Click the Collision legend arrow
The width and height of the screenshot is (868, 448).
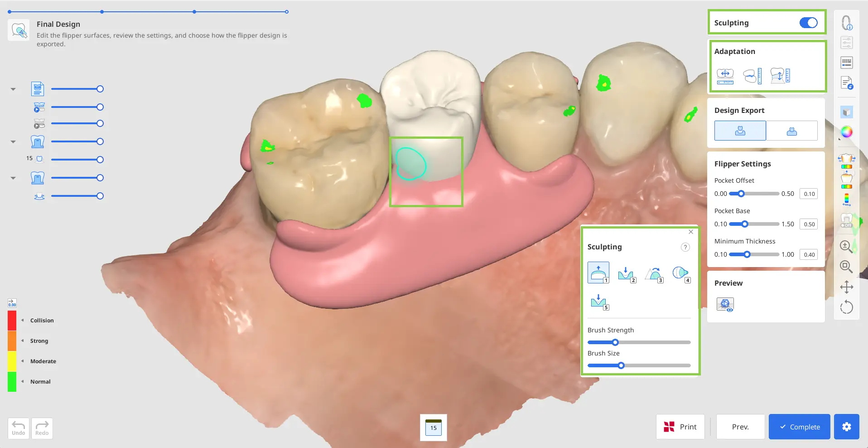tap(22, 320)
